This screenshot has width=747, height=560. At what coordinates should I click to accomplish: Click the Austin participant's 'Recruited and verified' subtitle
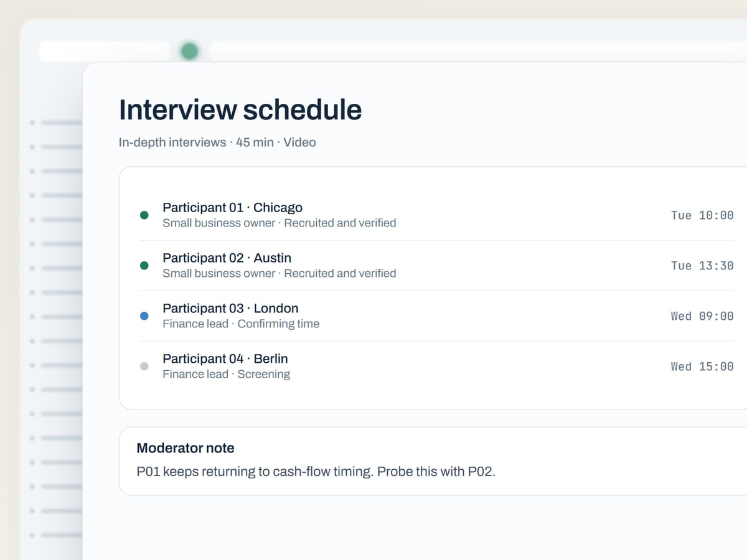[x=340, y=273]
